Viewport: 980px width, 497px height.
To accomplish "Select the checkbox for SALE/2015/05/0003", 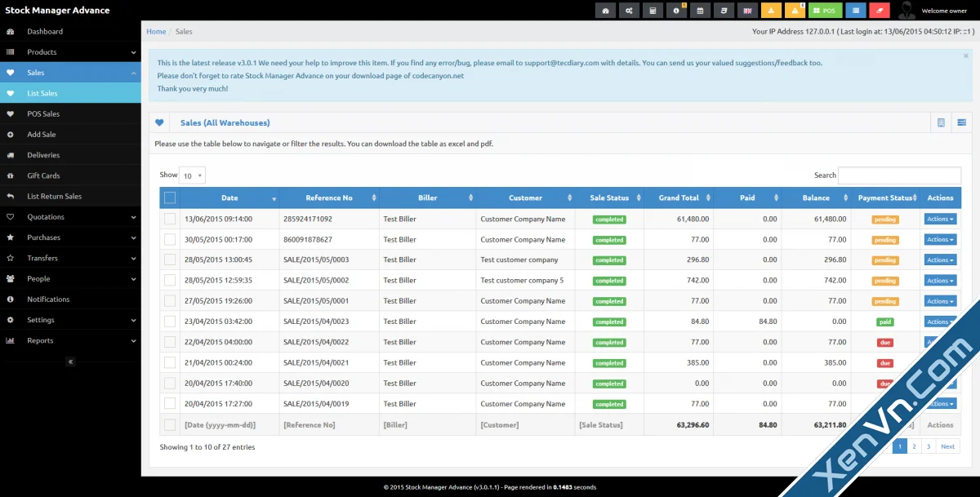I will pos(170,260).
